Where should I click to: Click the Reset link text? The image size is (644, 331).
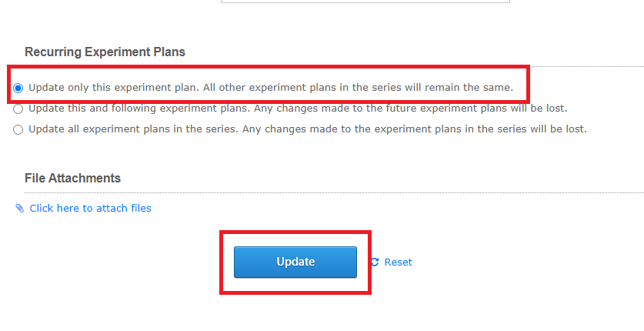pyautogui.click(x=398, y=262)
